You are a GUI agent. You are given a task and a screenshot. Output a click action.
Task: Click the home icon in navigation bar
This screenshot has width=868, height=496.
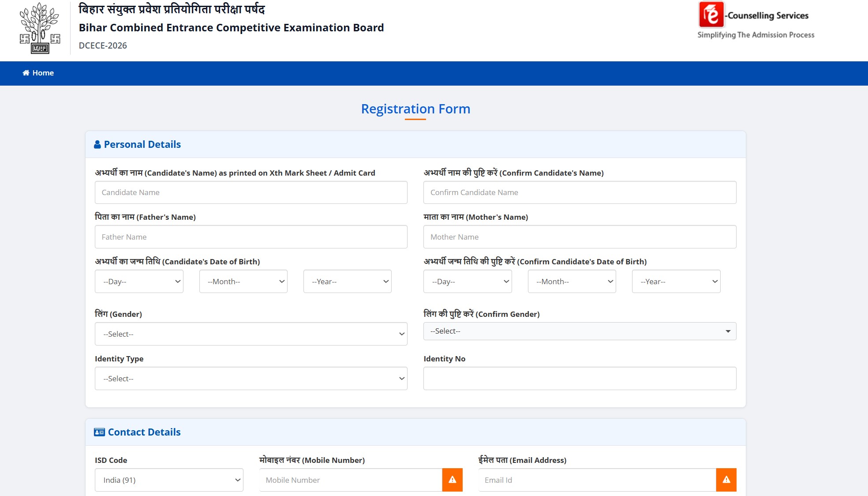click(x=26, y=73)
